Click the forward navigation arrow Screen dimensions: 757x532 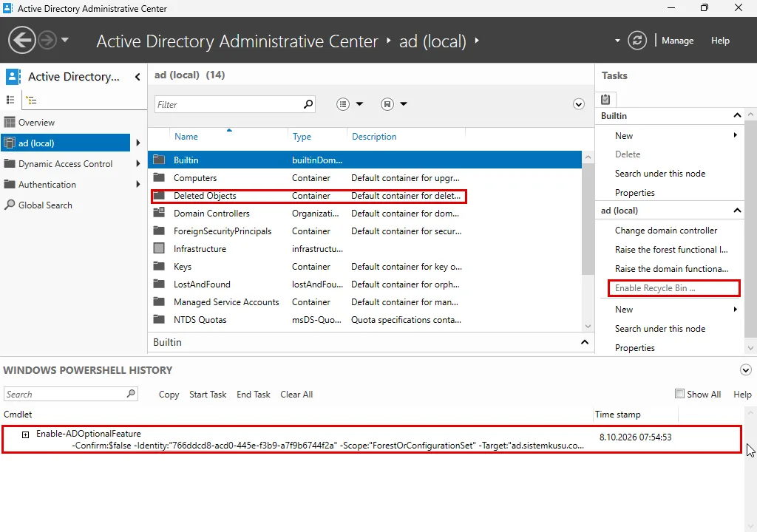click(47, 40)
